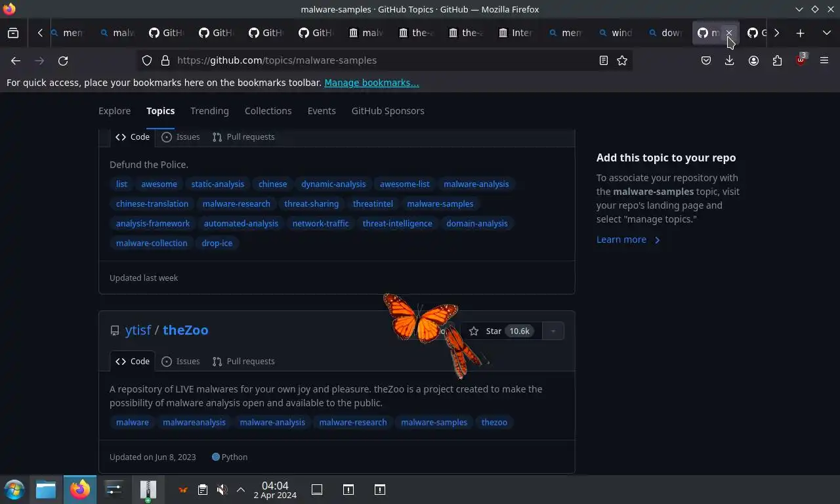Open the malwareanalysis topic tag
The width and height of the screenshot is (840, 504).
click(x=194, y=423)
